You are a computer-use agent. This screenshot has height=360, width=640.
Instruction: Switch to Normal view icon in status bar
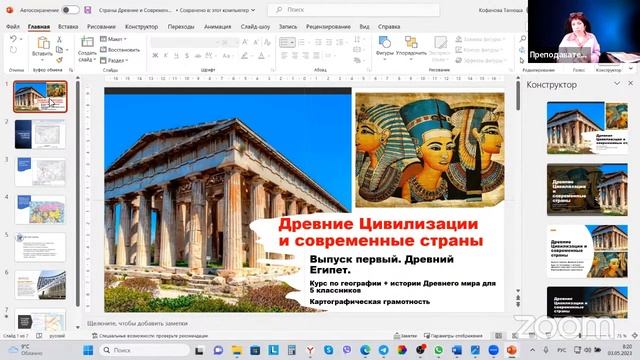(x=499, y=336)
